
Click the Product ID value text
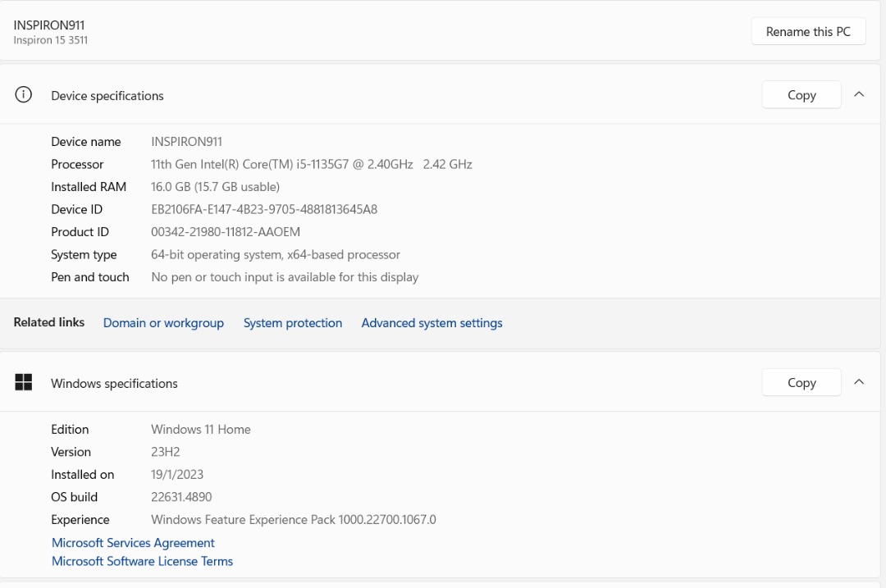pos(226,232)
